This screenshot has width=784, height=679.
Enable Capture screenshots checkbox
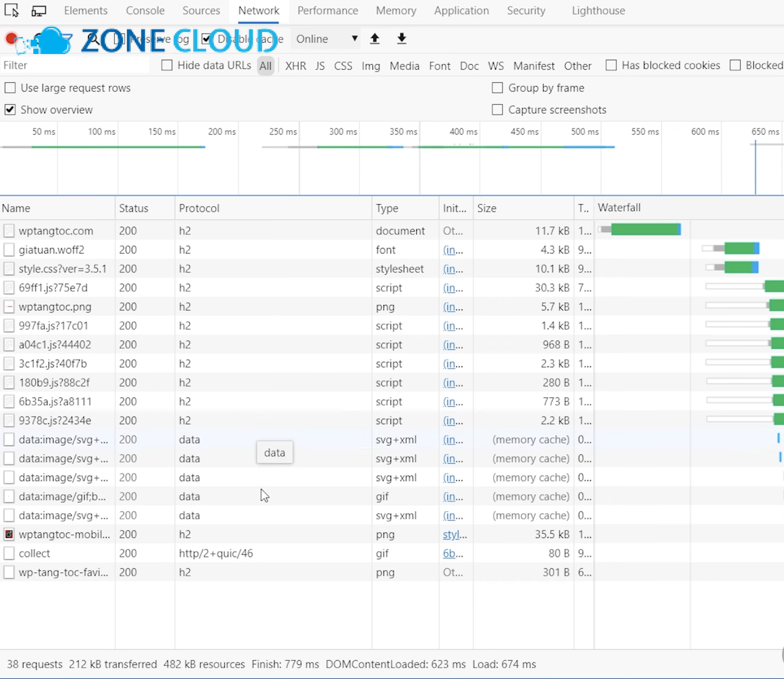[497, 109]
